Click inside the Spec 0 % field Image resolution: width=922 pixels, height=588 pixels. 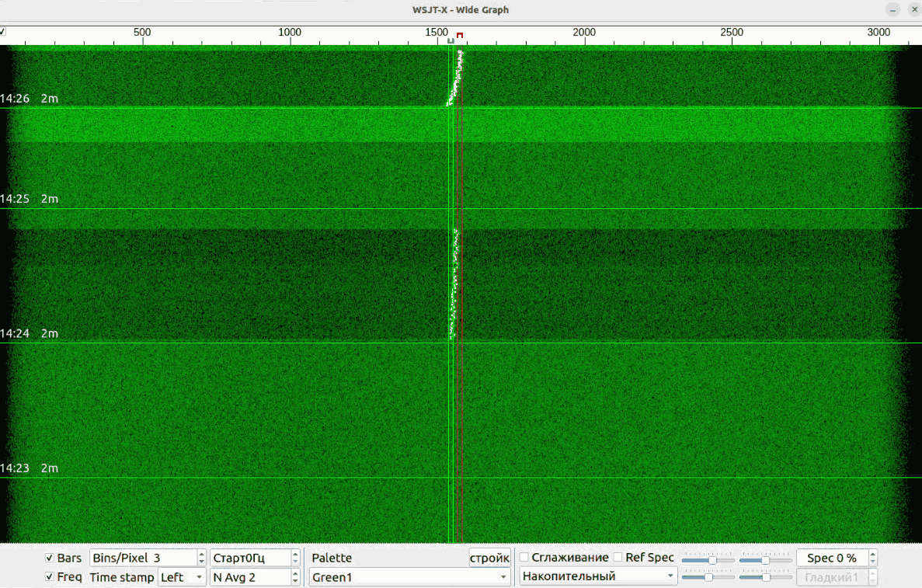pyautogui.click(x=831, y=558)
